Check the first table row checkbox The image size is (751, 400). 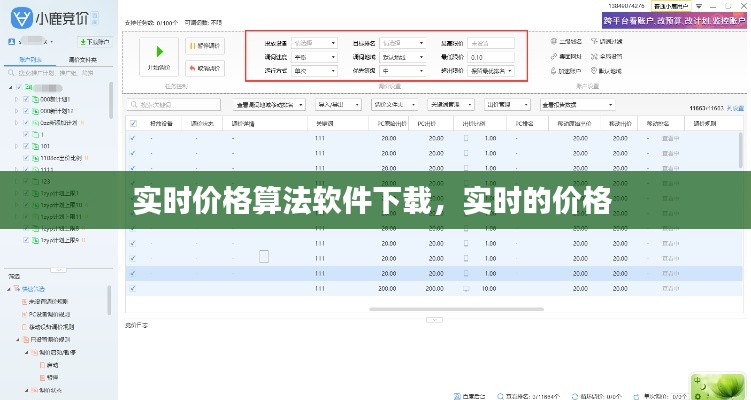tap(133, 138)
